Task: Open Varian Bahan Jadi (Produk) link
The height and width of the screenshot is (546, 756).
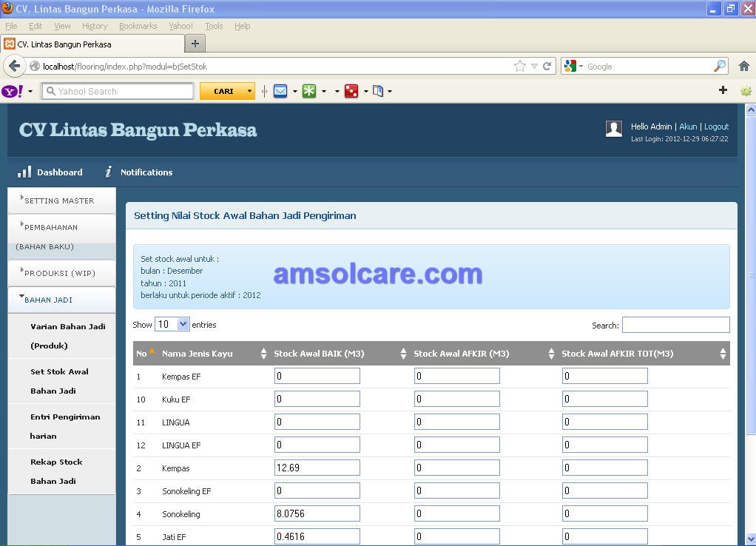Action: point(68,336)
